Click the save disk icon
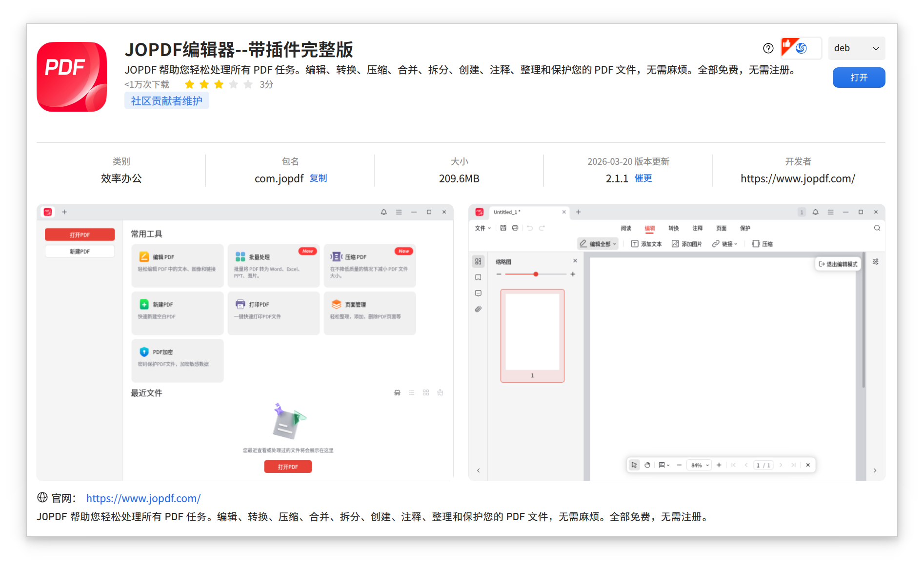The width and height of the screenshot is (924, 566). (503, 228)
